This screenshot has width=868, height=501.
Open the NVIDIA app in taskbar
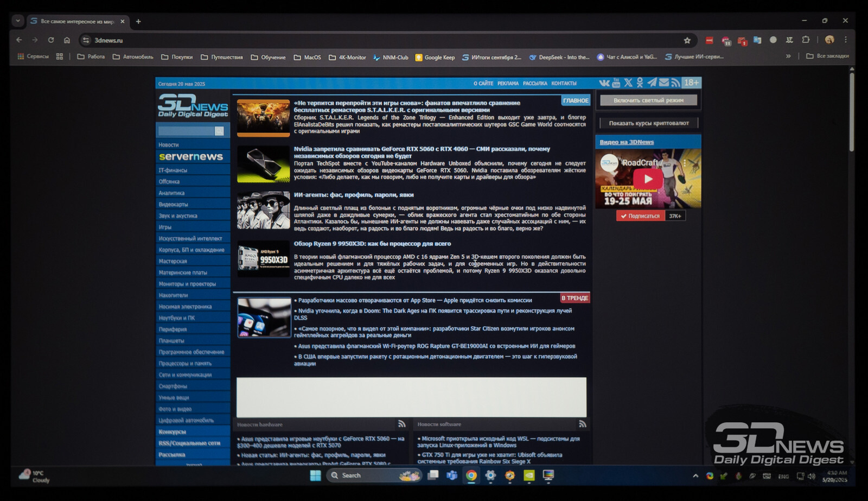tap(529, 475)
